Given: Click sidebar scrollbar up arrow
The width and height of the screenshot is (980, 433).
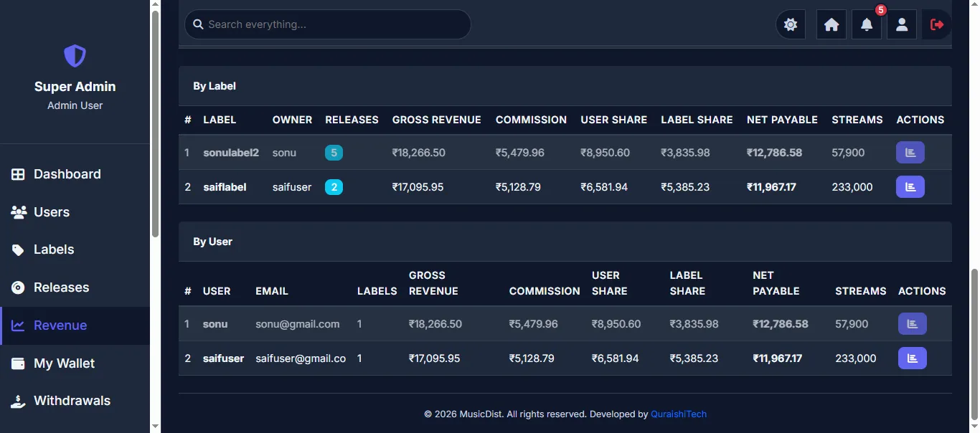Looking at the screenshot, I should [156, 5].
